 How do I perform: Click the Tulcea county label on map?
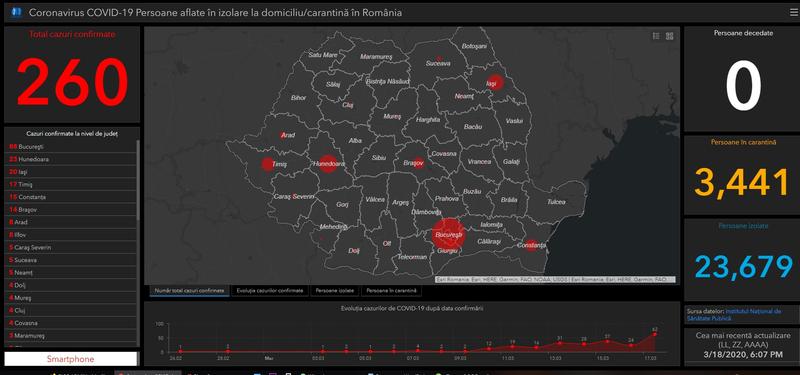pos(556,202)
